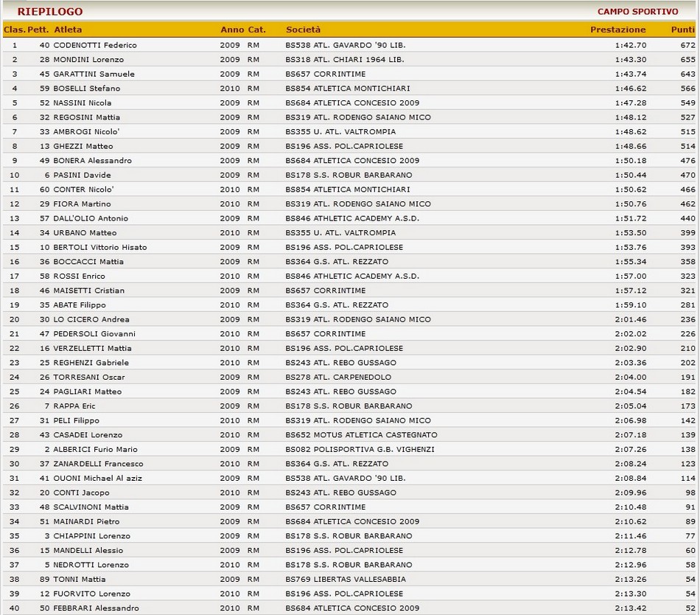Select athlete CONTER Nicolo'
Image resolution: width=700 pixels, height=615 pixels.
(x=83, y=190)
